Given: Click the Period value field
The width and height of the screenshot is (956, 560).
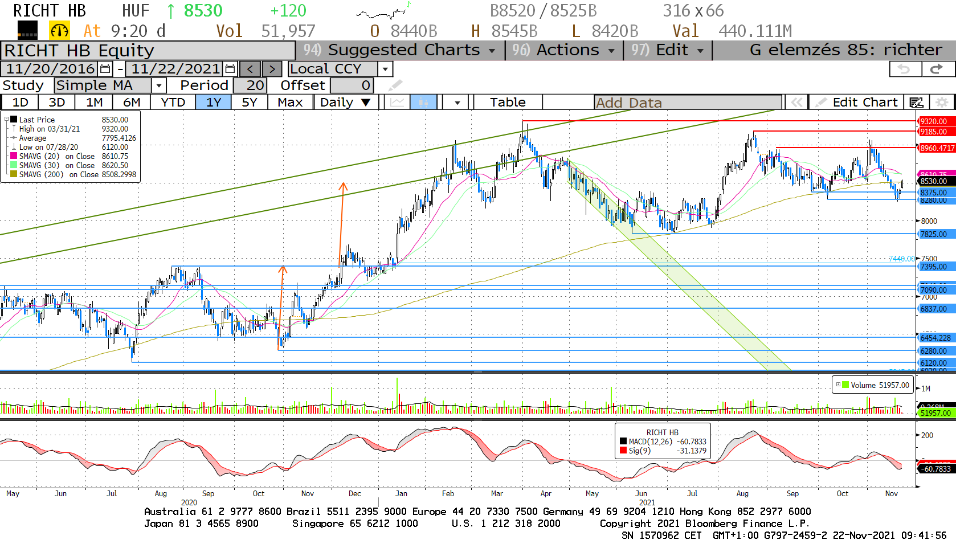Looking at the screenshot, I should point(249,85).
